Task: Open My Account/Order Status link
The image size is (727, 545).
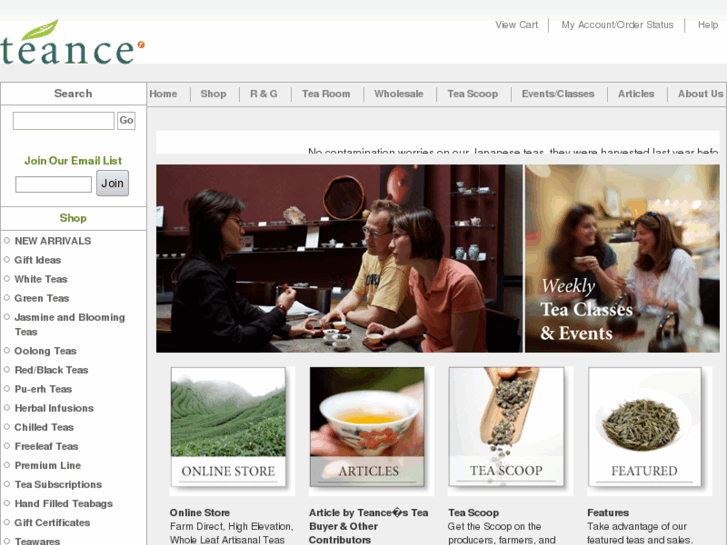Action: pos(617,25)
